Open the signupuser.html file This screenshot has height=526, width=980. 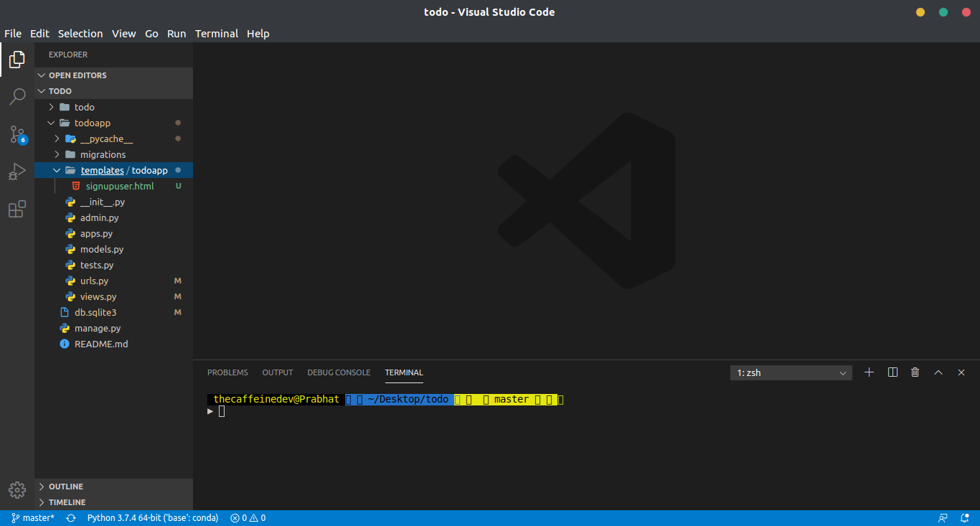pos(119,186)
